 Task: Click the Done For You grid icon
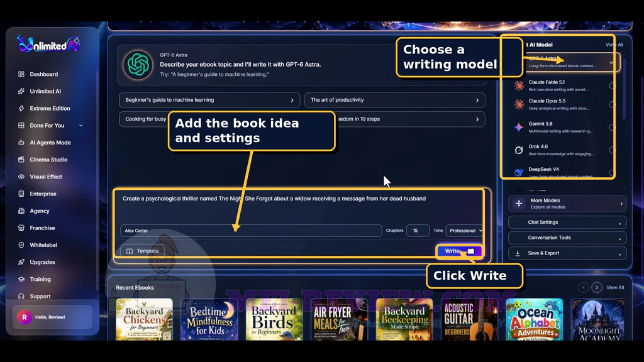tap(21, 125)
